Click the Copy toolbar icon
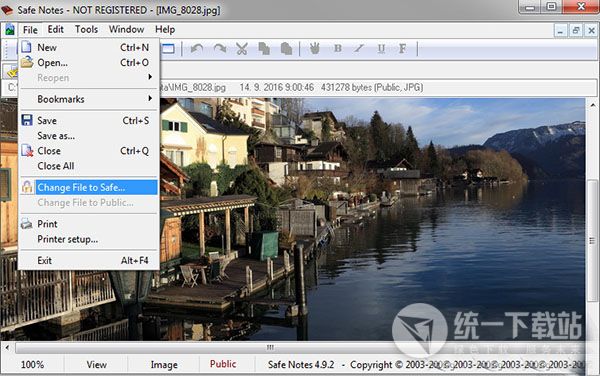The image size is (600, 376). (x=264, y=49)
